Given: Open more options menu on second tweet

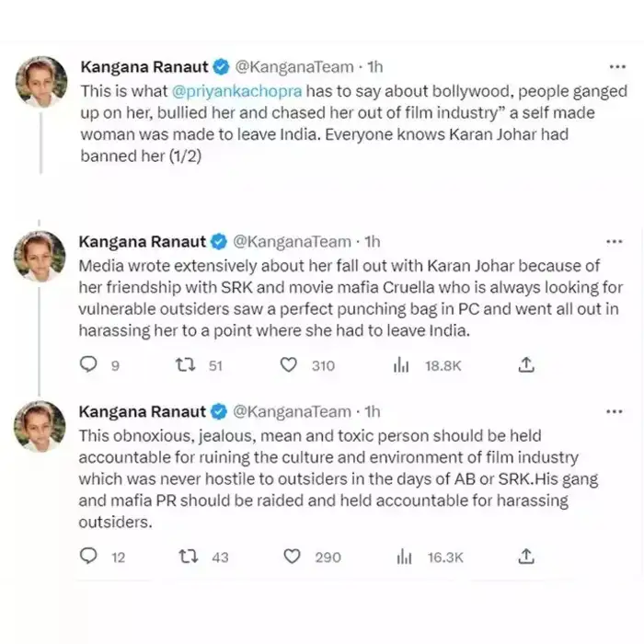Looking at the screenshot, I should 618,242.
